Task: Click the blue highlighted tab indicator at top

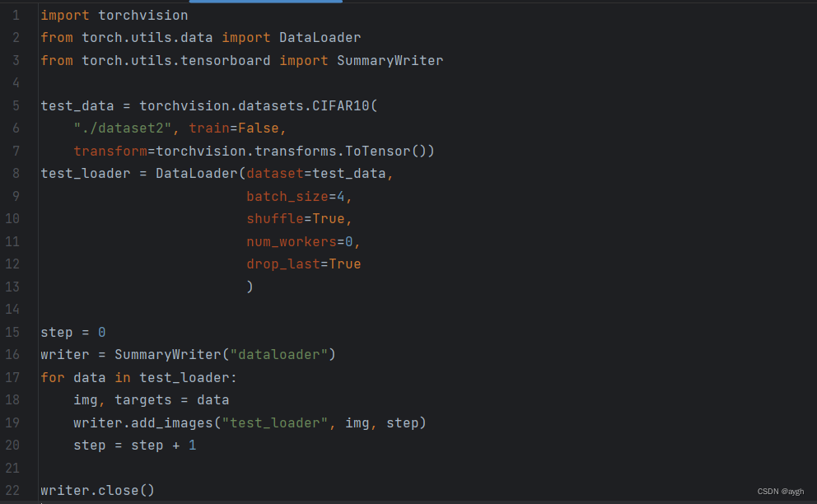Action: (x=266, y=2)
